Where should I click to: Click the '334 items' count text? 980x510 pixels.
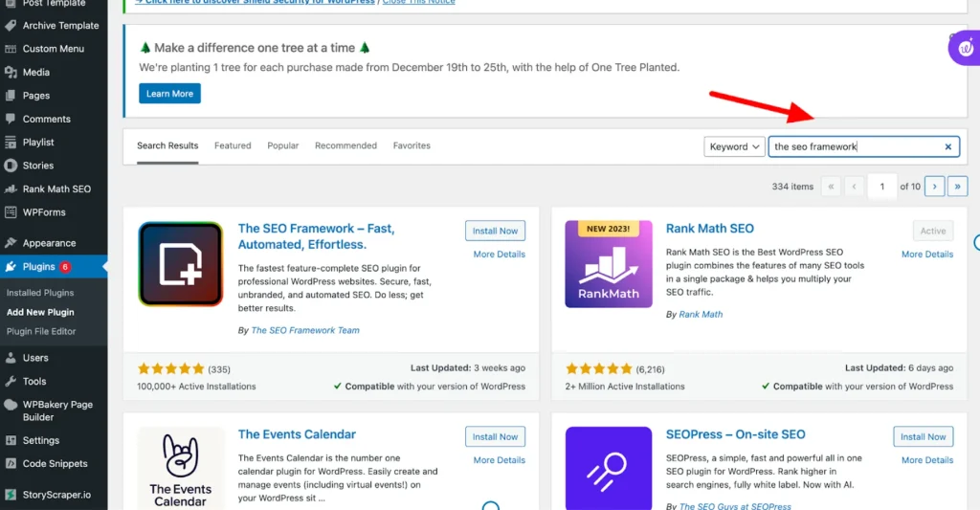click(792, 187)
